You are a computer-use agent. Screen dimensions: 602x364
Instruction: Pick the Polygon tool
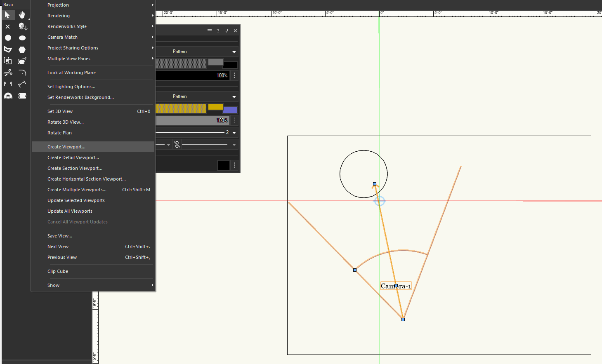22,49
